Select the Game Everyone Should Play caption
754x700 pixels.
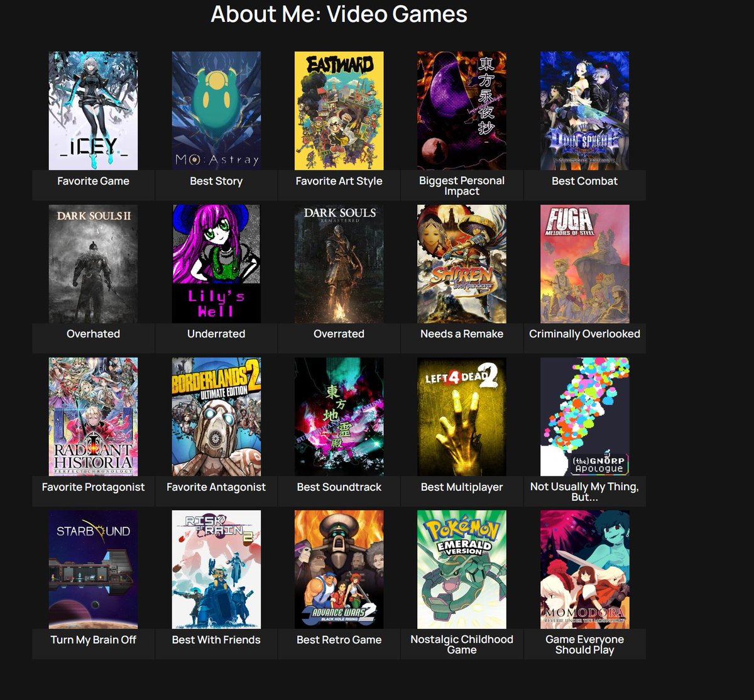pos(584,644)
